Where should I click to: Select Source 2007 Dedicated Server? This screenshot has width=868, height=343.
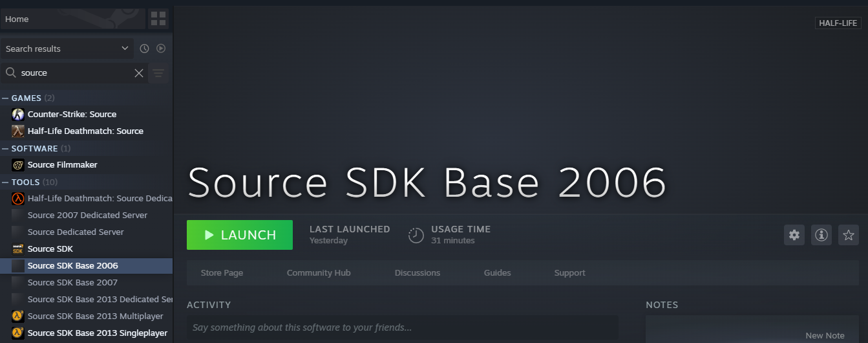click(87, 216)
